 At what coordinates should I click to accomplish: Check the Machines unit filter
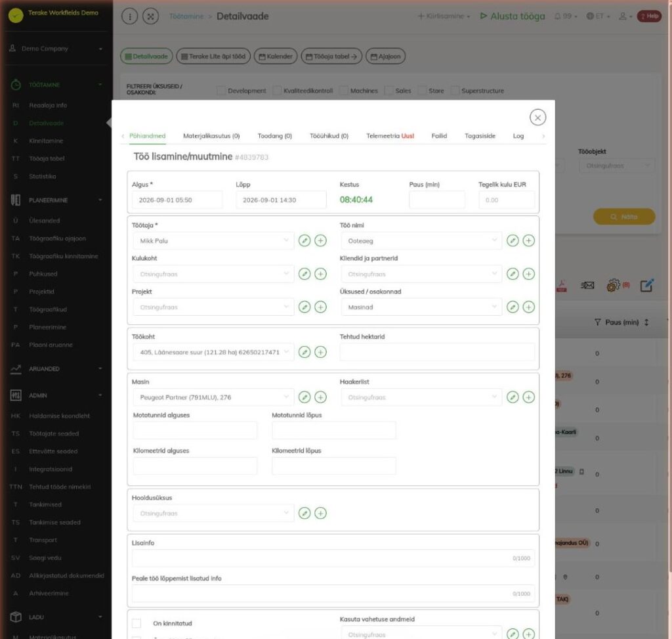(344, 91)
